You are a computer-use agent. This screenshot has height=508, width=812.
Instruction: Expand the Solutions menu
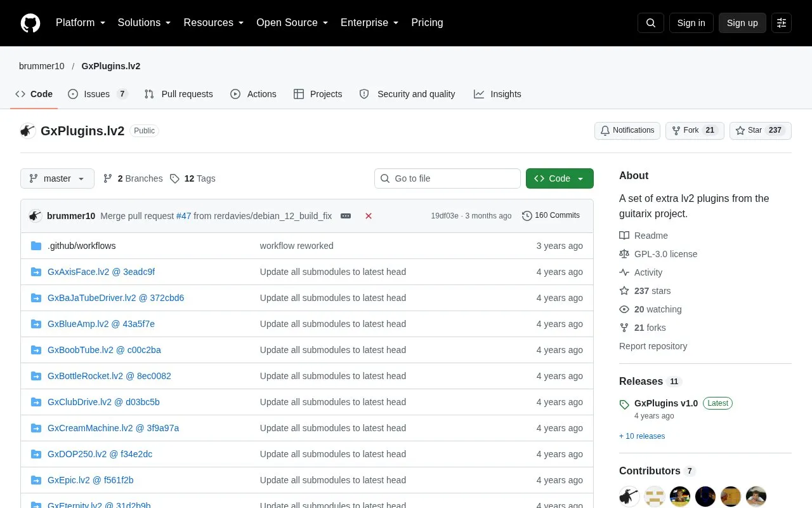pyautogui.click(x=145, y=23)
